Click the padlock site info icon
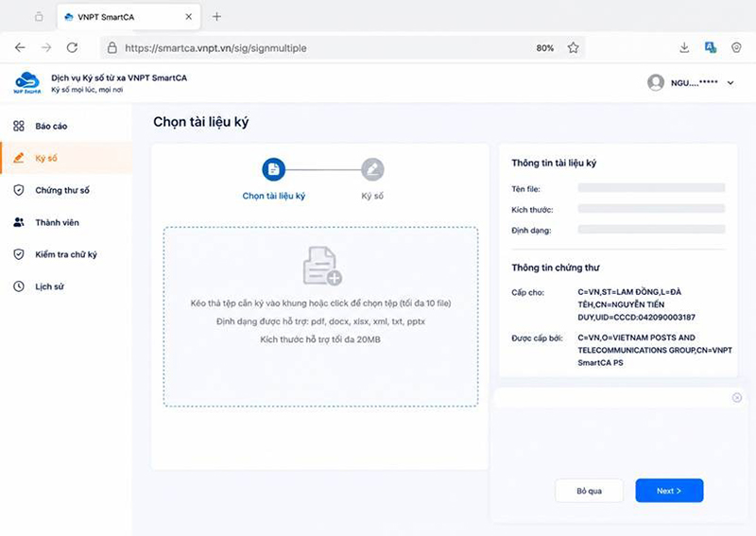The image size is (756, 536). pyautogui.click(x=112, y=48)
